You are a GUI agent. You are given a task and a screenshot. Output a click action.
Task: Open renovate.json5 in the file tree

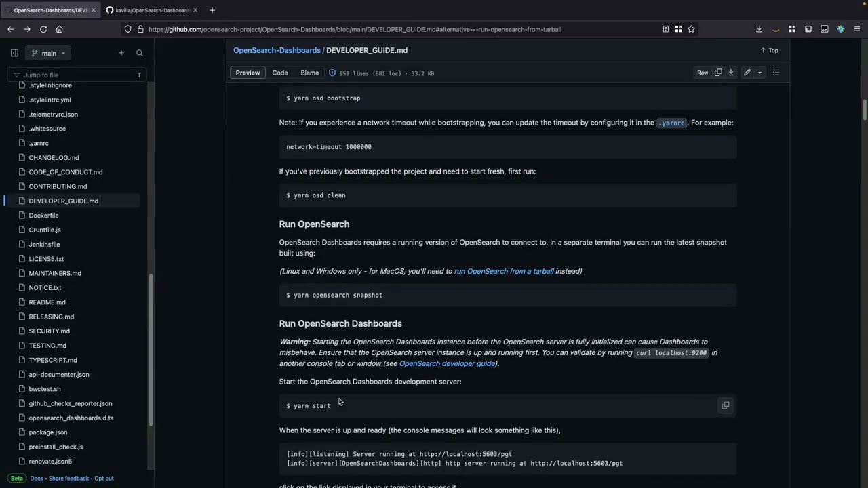(x=50, y=462)
